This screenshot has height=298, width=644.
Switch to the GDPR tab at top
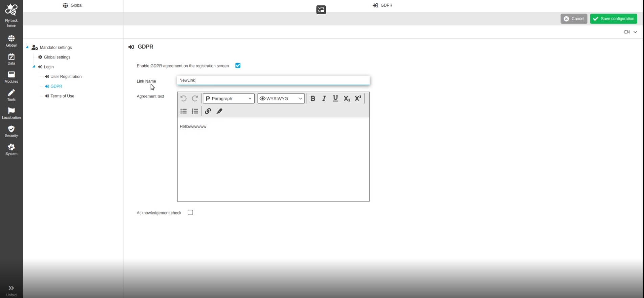383,5
